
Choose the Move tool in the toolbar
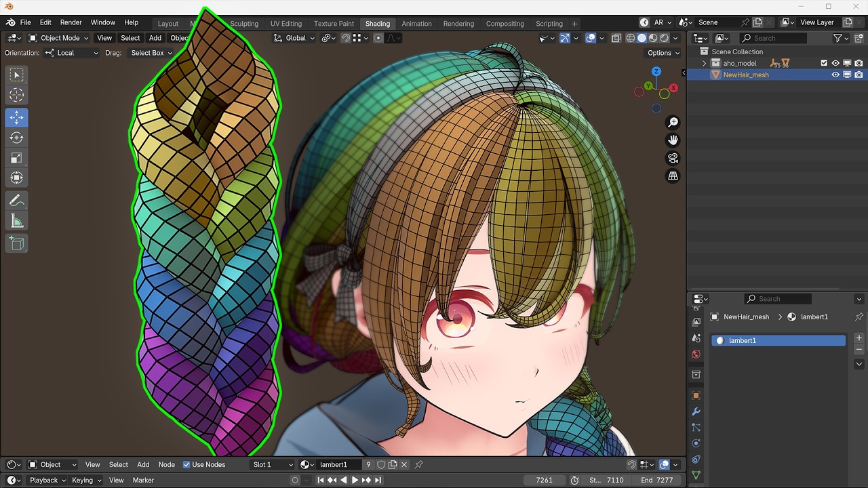17,117
